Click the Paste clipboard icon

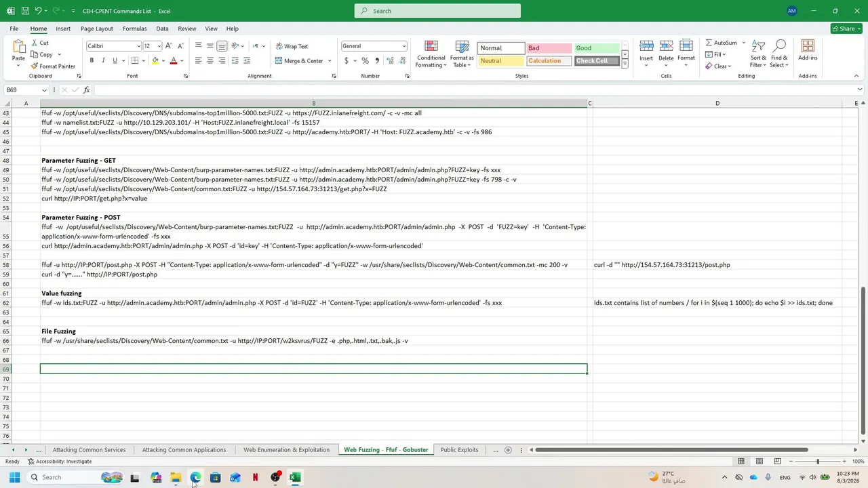[x=18, y=47]
